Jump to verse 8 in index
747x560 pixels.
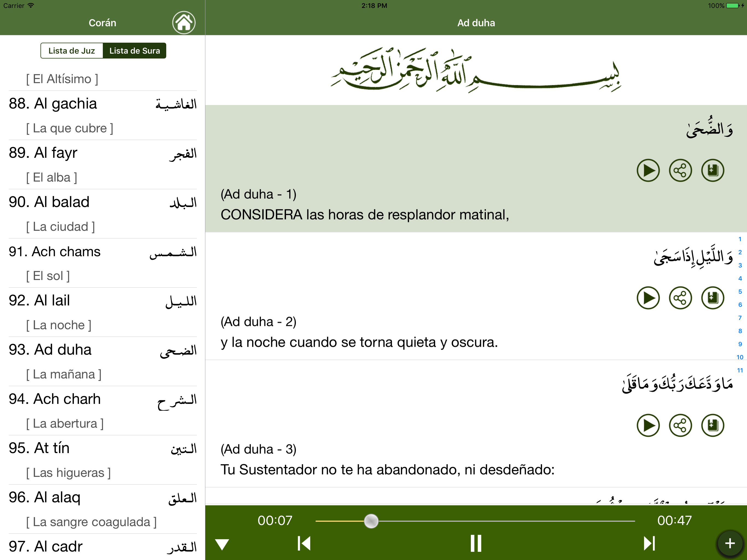tap(740, 331)
